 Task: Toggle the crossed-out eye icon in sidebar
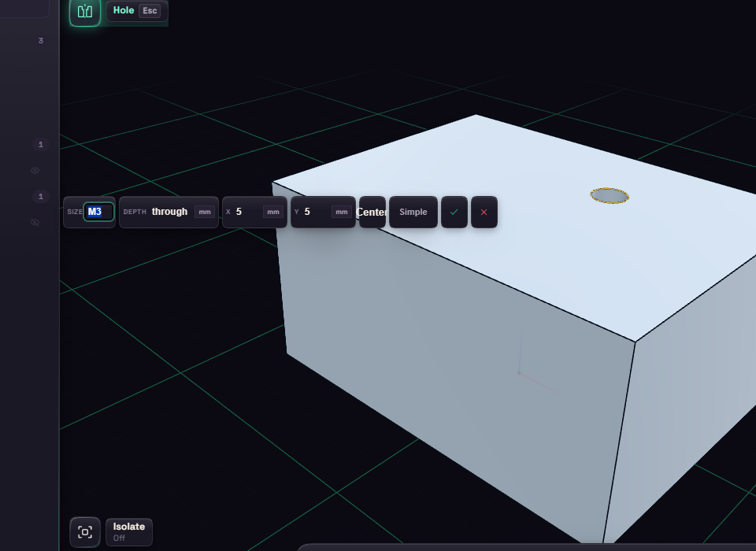[35, 222]
